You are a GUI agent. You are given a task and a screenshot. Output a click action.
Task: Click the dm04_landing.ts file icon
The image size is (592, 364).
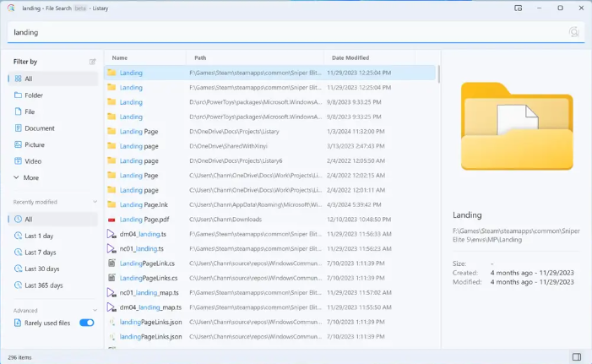[111, 234]
